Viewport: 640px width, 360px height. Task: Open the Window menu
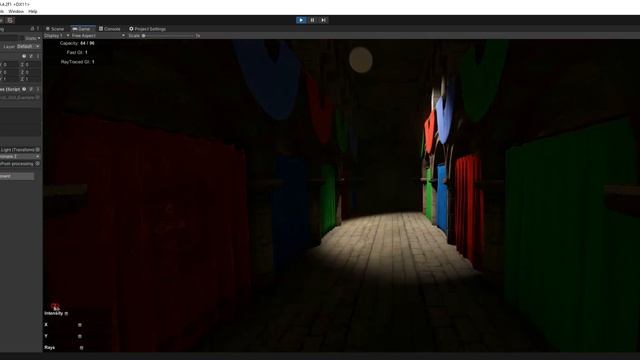pos(16,11)
